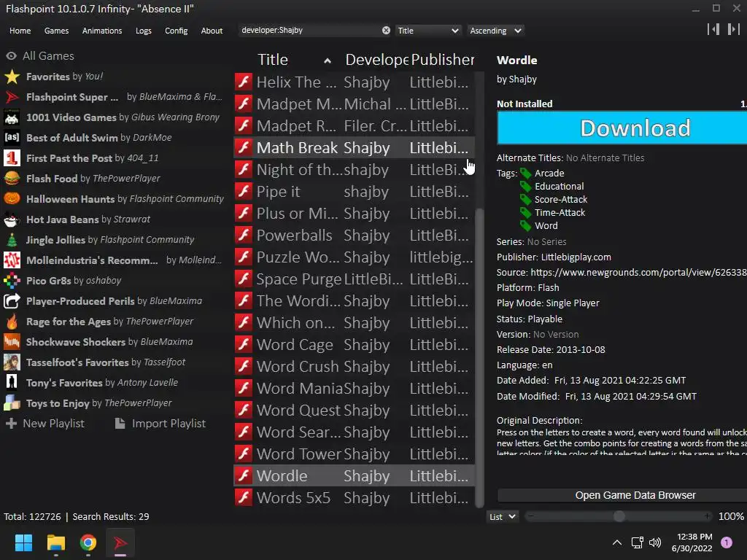Click Import Playlist

click(160, 424)
